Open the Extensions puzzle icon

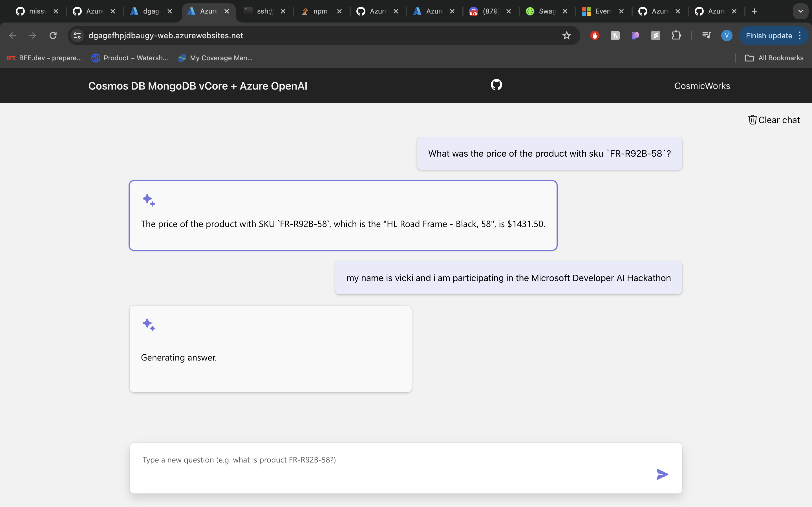pyautogui.click(x=676, y=35)
